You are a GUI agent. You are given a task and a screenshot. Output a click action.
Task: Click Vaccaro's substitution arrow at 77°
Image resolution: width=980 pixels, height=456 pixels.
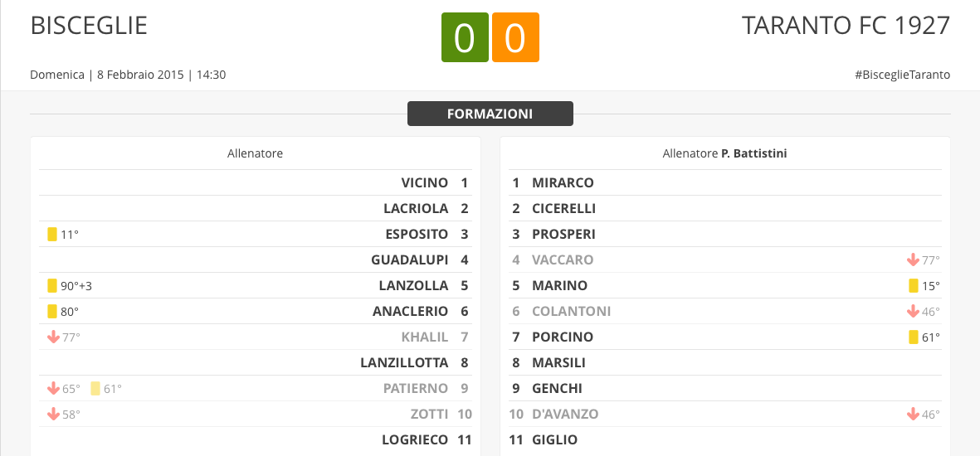(x=913, y=260)
